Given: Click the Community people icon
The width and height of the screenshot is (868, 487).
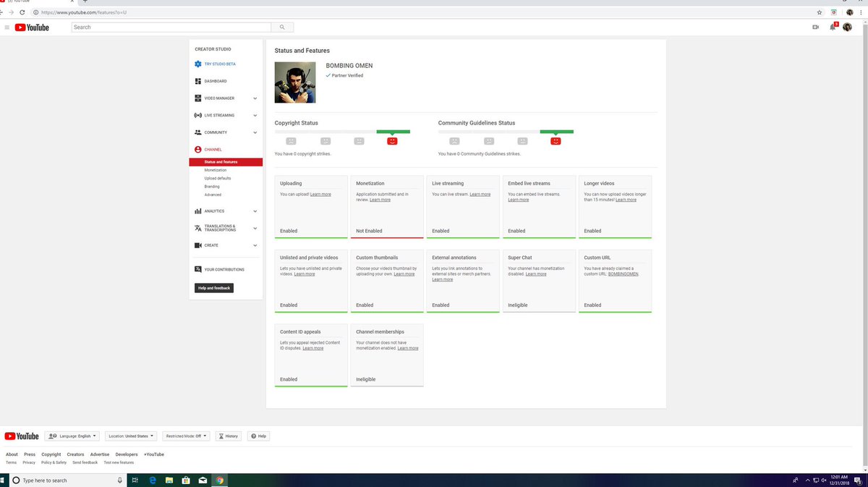Looking at the screenshot, I should tap(198, 132).
